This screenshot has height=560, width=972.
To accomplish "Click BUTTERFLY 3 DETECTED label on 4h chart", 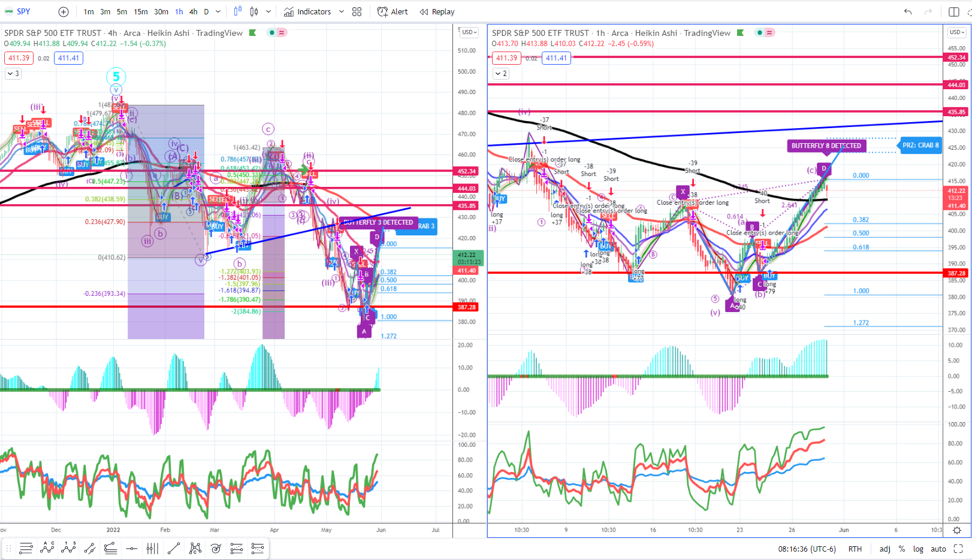I will (x=378, y=222).
